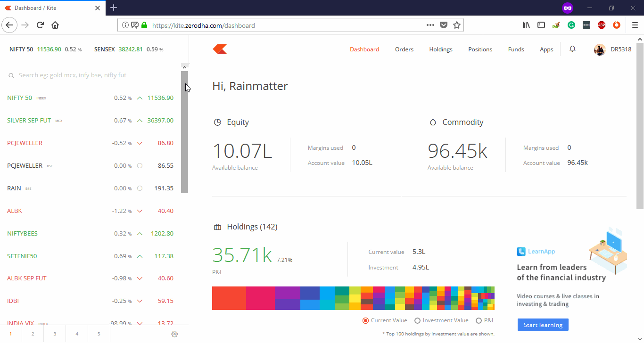Click the Equity pie icon
This screenshot has height=343, width=644.
217,122
